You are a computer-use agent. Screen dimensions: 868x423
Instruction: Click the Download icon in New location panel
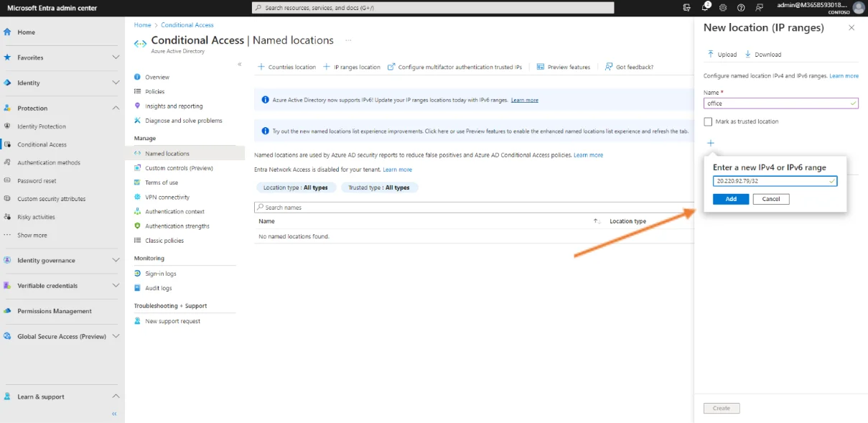pyautogui.click(x=747, y=55)
